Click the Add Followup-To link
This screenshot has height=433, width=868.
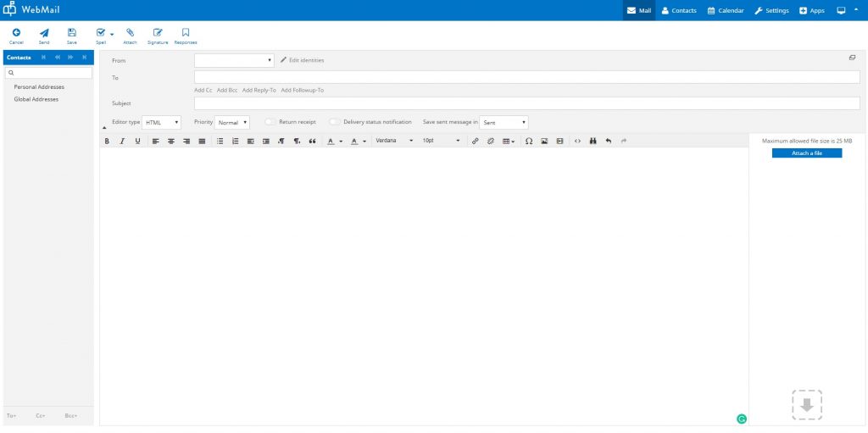click(x=303, y=91)
